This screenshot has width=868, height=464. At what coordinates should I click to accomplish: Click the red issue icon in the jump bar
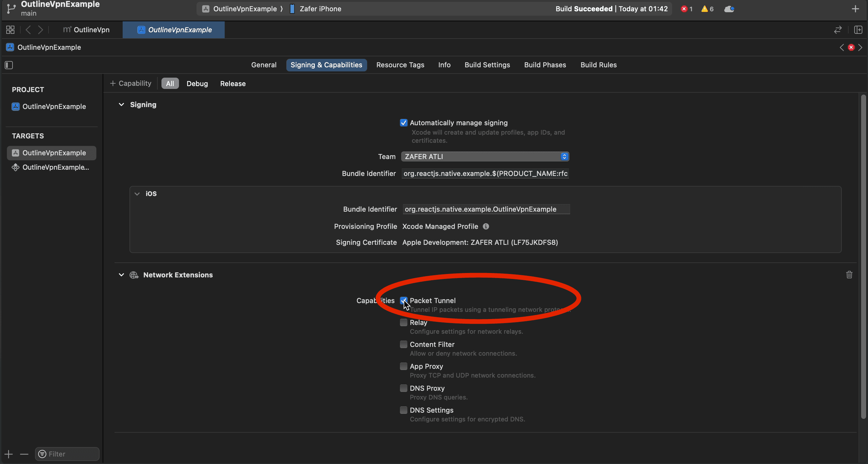851,47
